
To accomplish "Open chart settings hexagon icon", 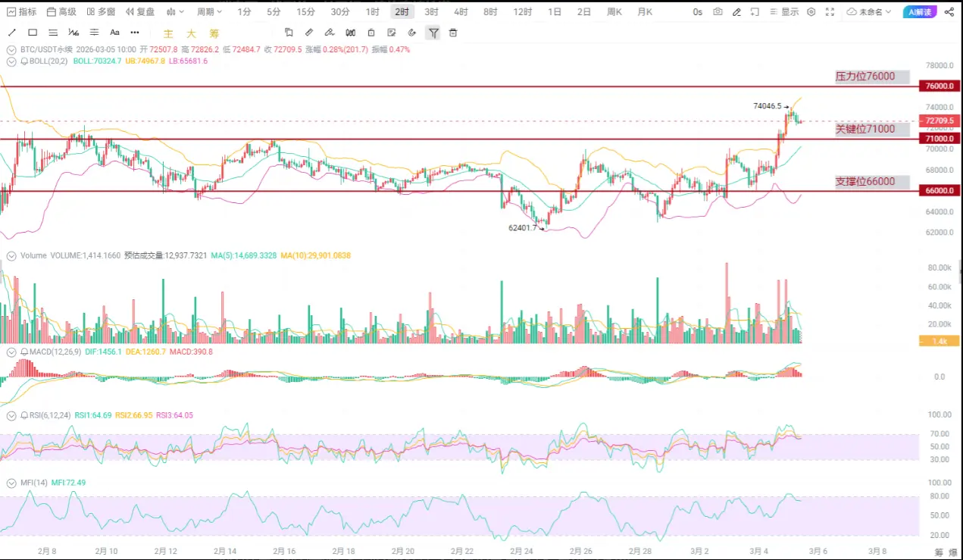I will [x=811, y=12].
